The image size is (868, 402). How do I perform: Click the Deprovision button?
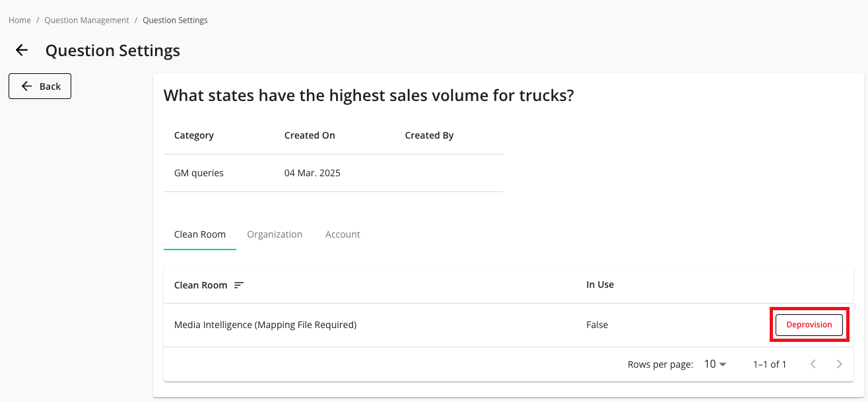pyautogui.click(x=809, y=325)
